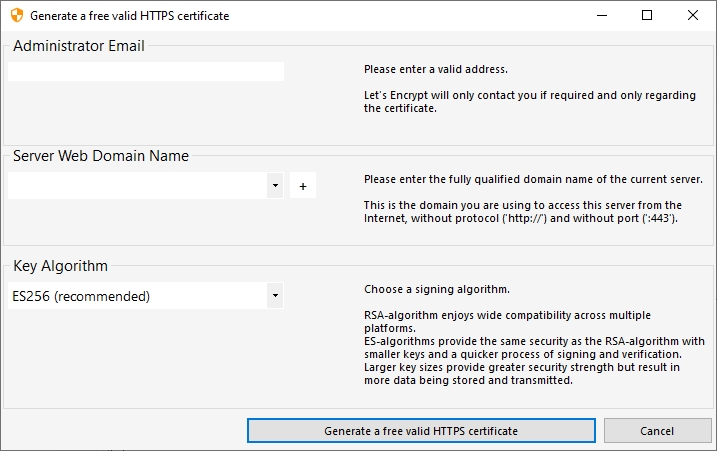This screenshot has height=451, width=717.
Task: Click the Administrator Email section heading
Action: [79, 46]
